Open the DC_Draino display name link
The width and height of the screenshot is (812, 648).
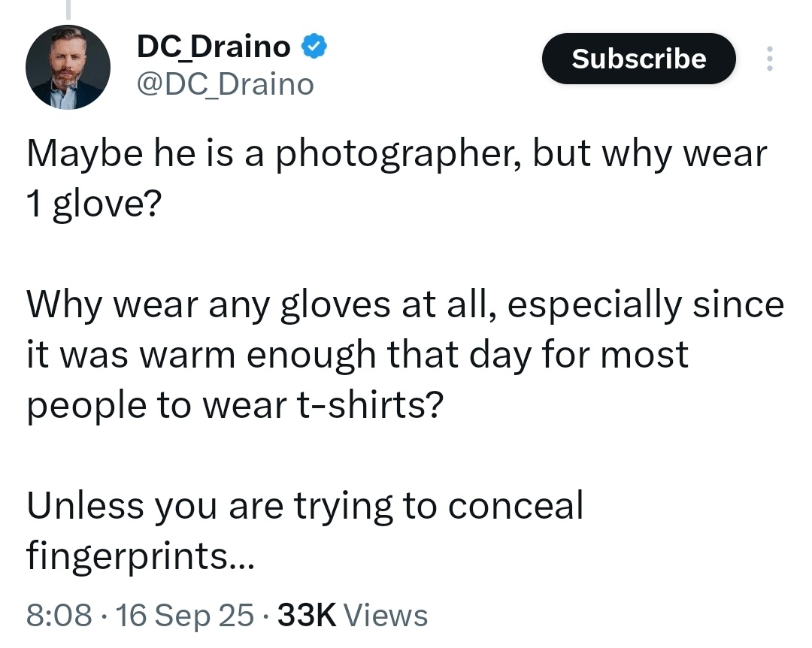[214, 47]
